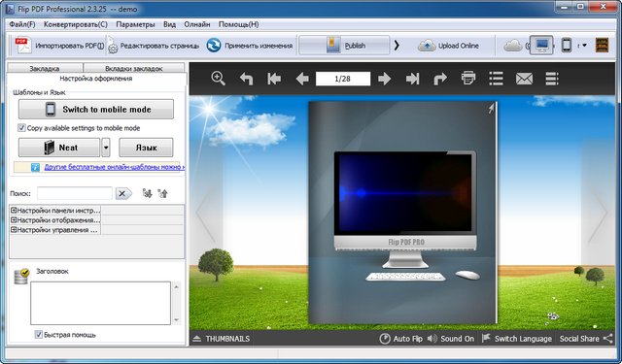Image resolution: width=622 pixels, height=364 pixels.
Task: Switch to the Вкладки закладок tab
Action: click(x=134, y=68)
